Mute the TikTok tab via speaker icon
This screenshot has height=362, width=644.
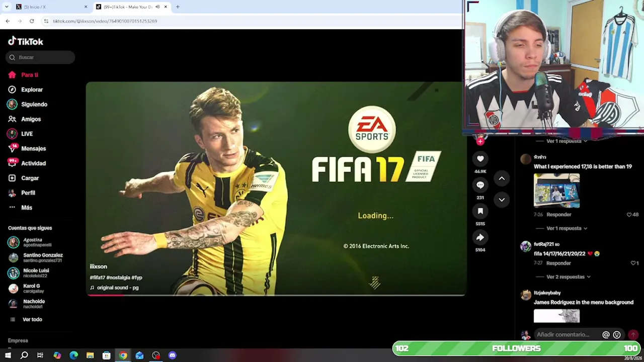[157, 7]
